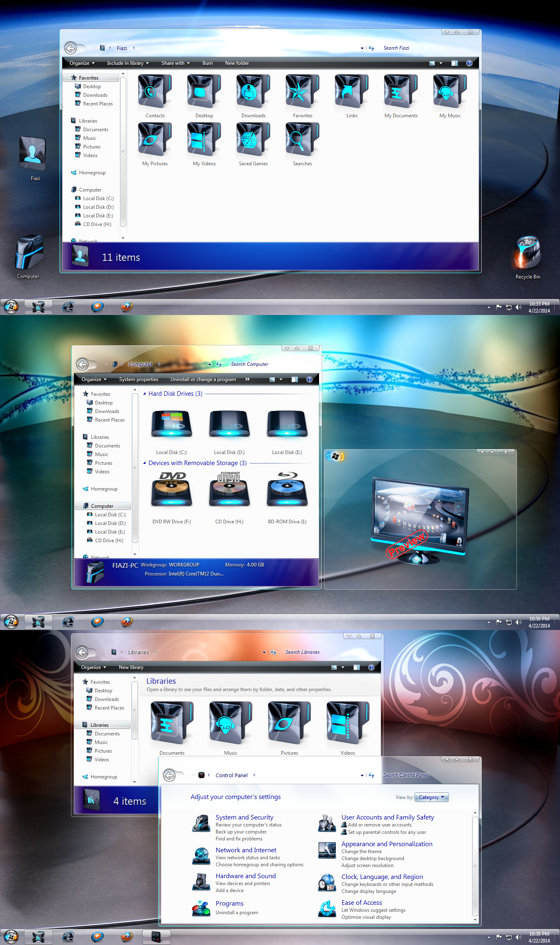
Task: Open View by Category dropdown
Action: (x=432, y=797)
